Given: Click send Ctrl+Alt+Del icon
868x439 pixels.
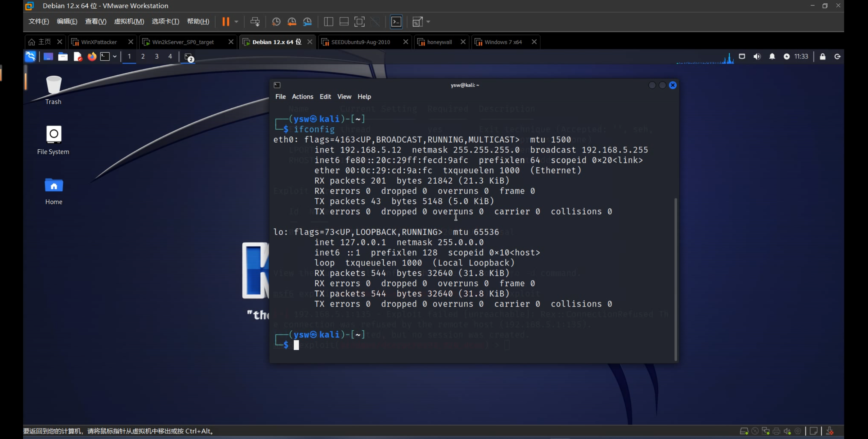Looking at the screenshot, I should pos(255,22).
